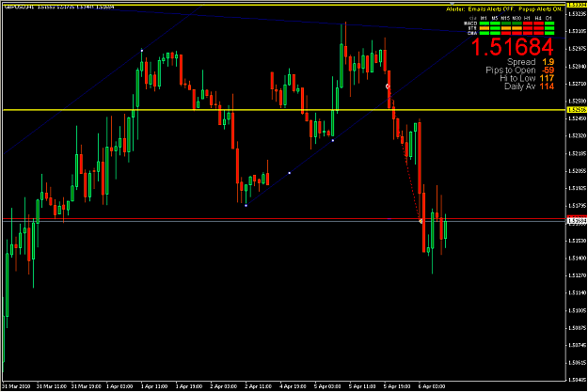
Task: Click the GBPUSD,H1 chart title text
Action: coord(20,8)
